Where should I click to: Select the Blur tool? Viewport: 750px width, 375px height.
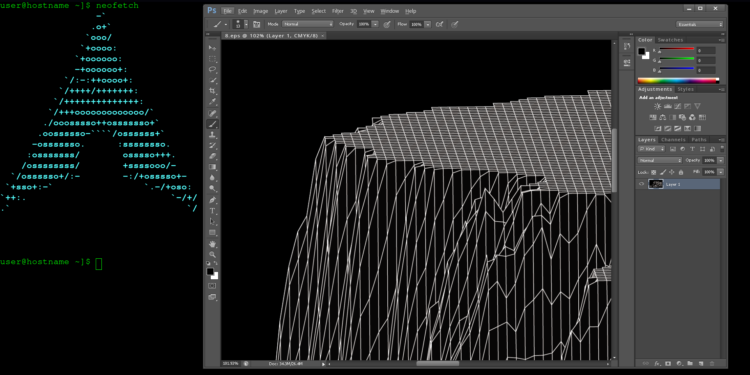[212, 177]
